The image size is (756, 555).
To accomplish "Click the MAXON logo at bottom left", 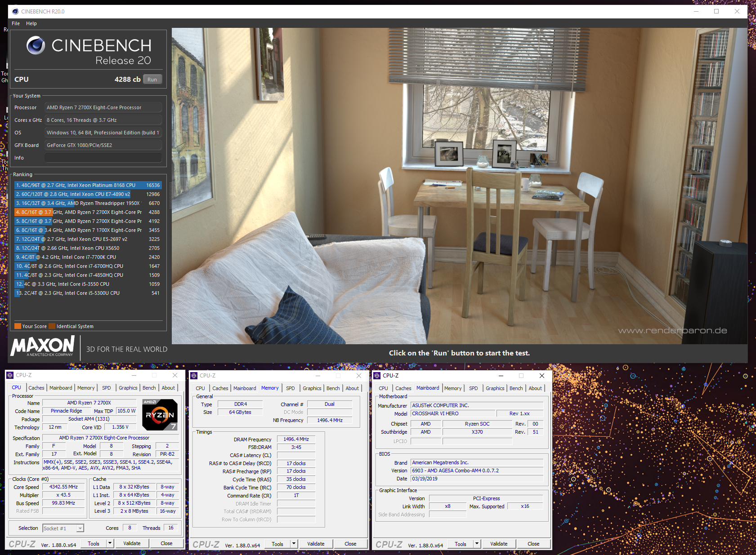I will point(43,346).
